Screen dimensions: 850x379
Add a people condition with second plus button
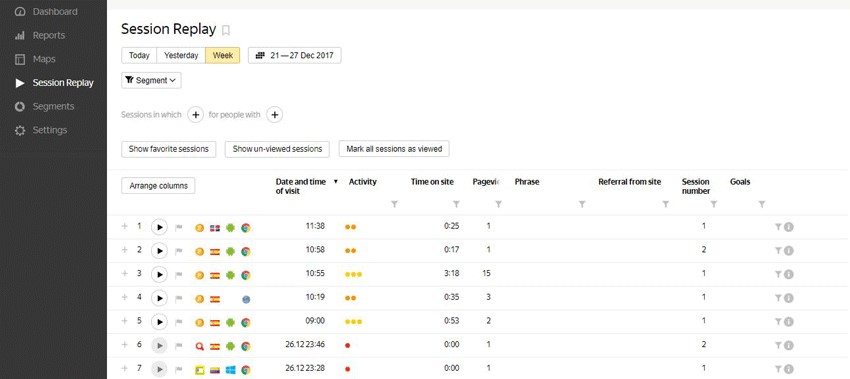(x=274, y=115)
